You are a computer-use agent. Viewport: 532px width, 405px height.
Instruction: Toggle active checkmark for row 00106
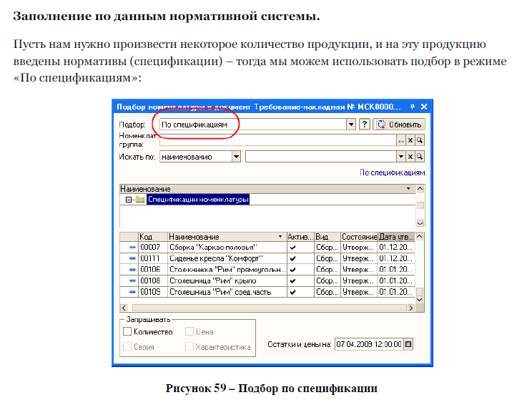[292, 270]
